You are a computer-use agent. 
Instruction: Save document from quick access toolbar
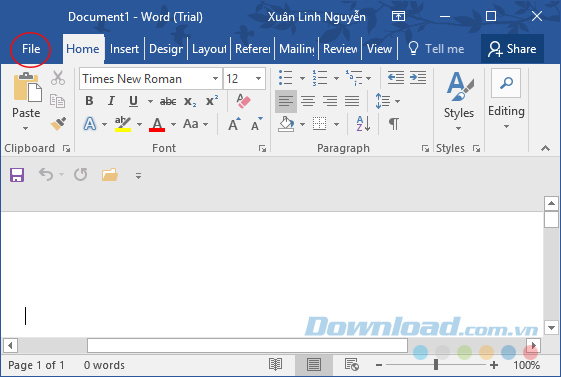point(17,175)
